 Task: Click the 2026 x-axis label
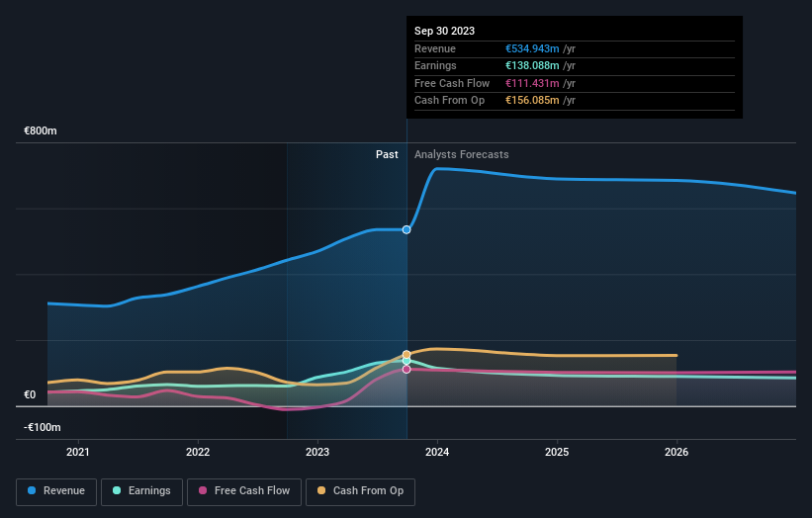pyautogui.click(x=677, y=452)
